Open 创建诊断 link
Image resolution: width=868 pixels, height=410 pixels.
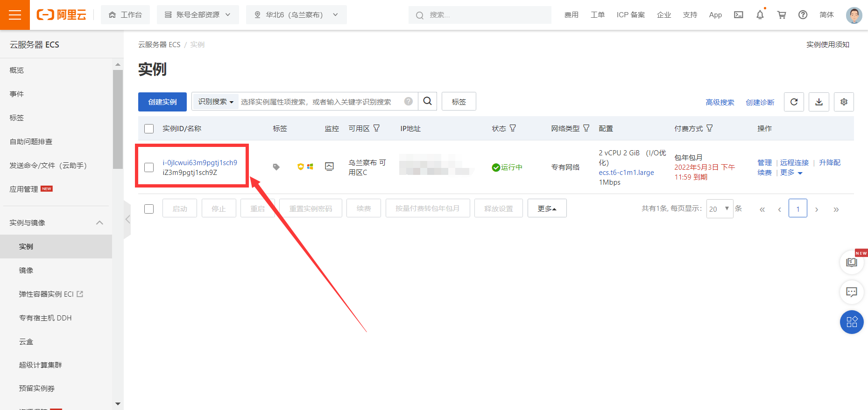pos(760,102)
